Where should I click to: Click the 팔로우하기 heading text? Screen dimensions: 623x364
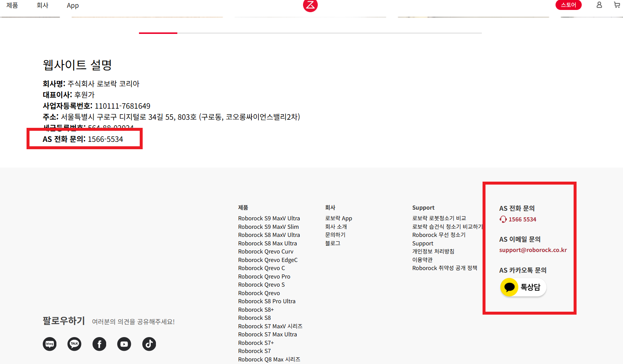[x=64, y=321]
